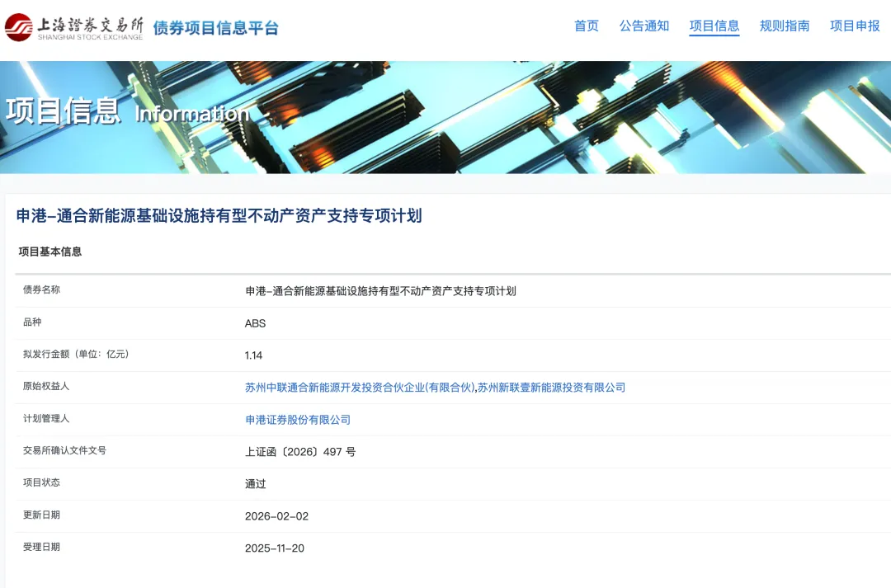
Task: Click the bond name value in the table
Action: 380,291
